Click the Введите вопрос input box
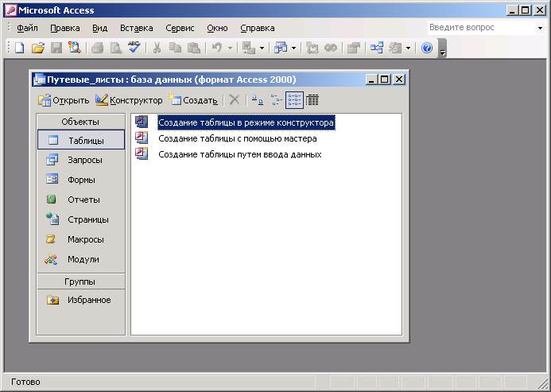 coord(481,27)
